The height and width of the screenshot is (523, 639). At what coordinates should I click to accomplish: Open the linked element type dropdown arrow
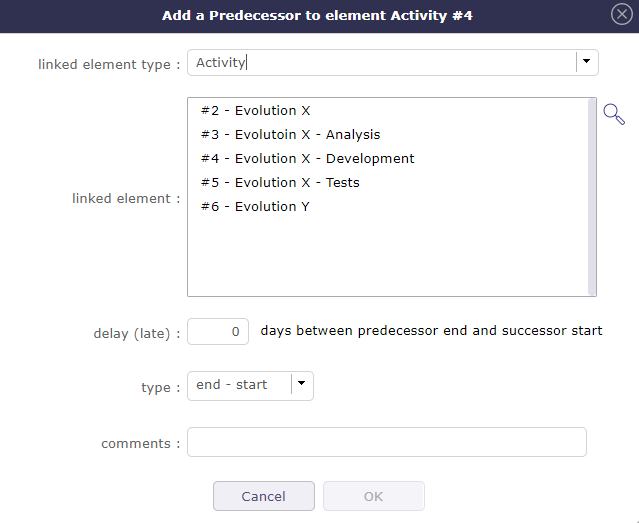pos(587,62)
